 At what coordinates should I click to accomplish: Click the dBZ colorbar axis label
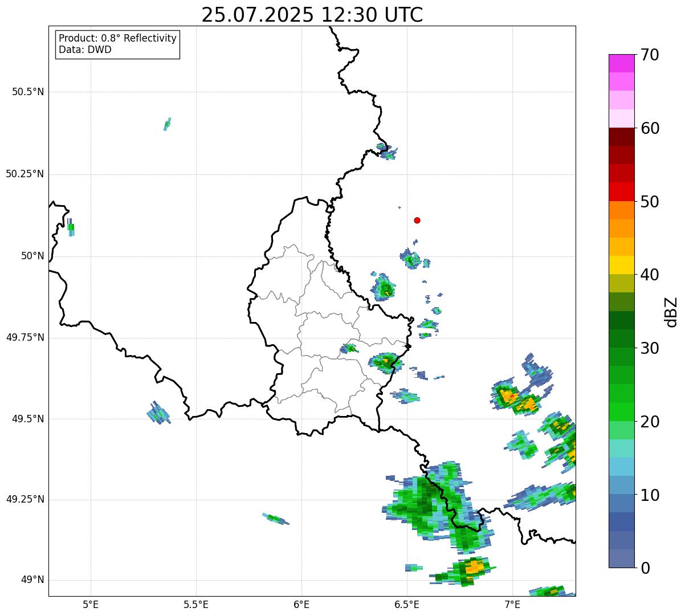click(x=672, y=312)
